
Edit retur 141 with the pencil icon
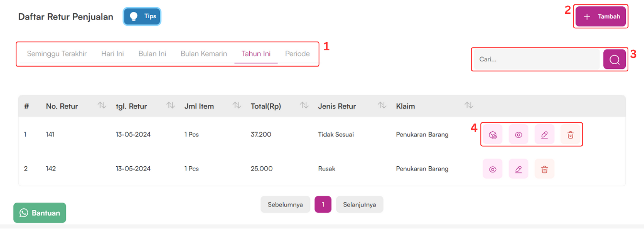pos(544,135)
